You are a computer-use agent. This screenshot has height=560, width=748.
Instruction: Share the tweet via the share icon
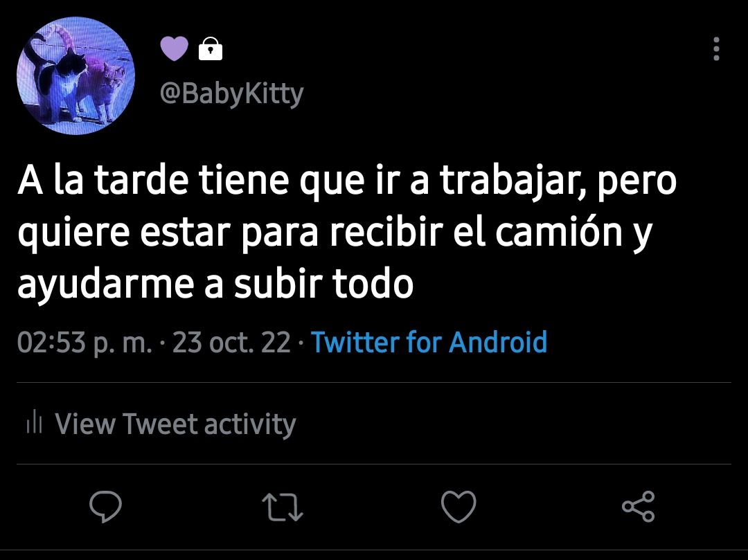coord(639,506)
